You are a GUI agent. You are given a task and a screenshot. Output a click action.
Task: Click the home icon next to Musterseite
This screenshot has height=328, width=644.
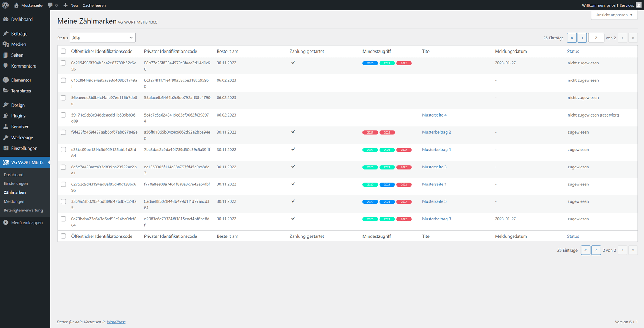pyautogui.click(x=16, y=5)
